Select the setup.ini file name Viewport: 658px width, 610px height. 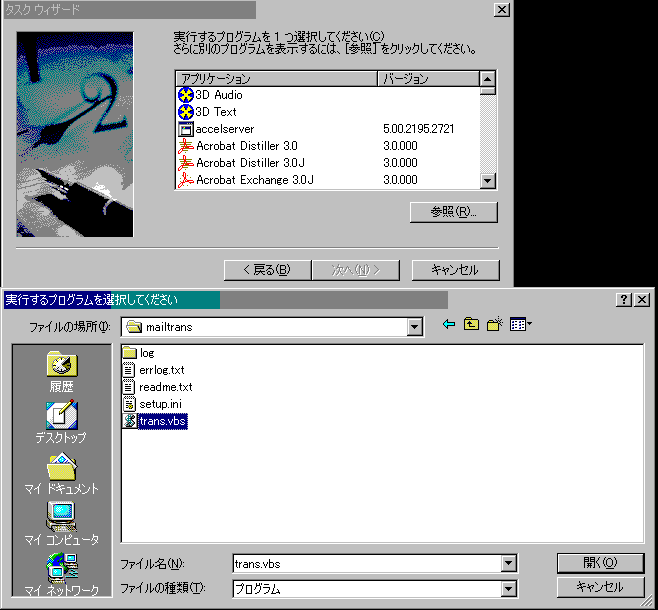coord(160,404)
